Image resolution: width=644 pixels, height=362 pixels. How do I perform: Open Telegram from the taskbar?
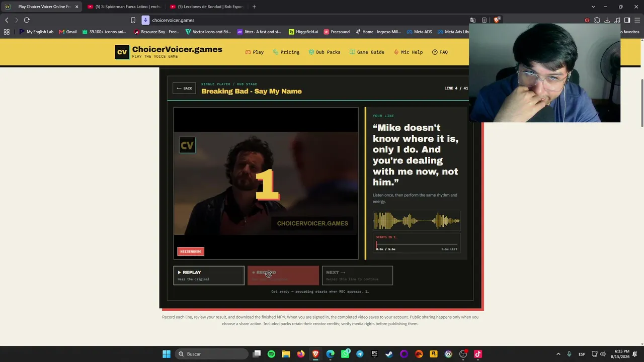360,354
